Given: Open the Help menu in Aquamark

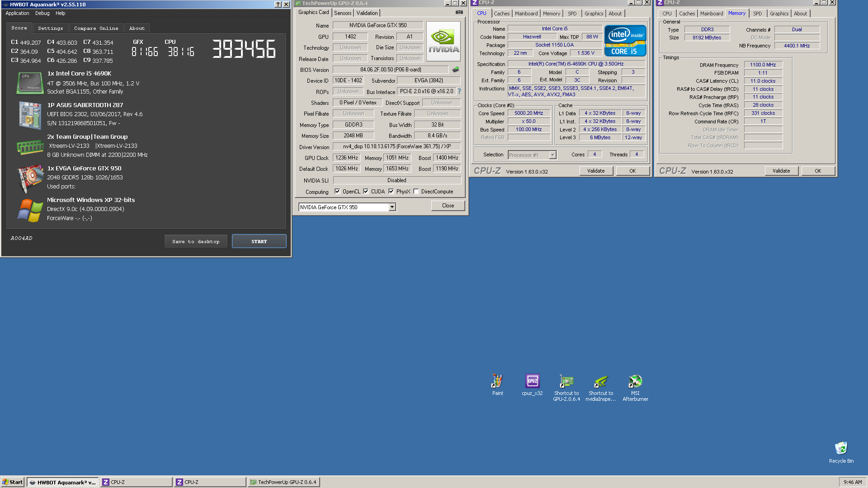Looking at the screenshot, I should point(61,14).
